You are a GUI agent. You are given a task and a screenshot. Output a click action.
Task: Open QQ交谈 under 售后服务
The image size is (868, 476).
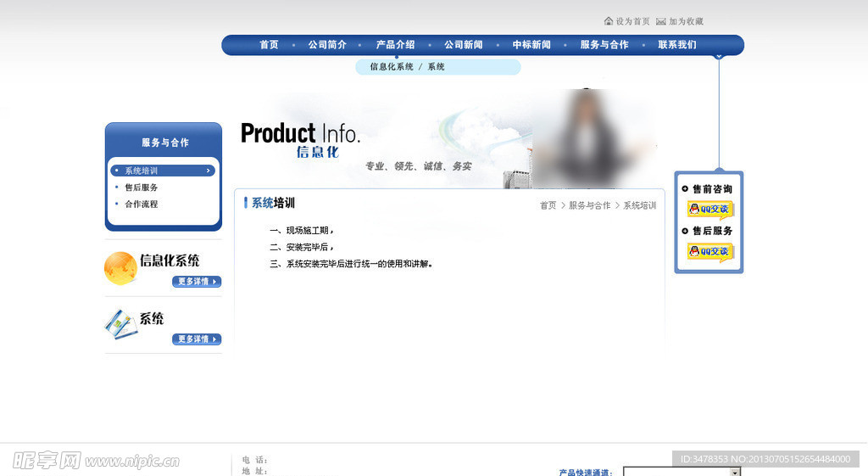click(x=710, y=252)
